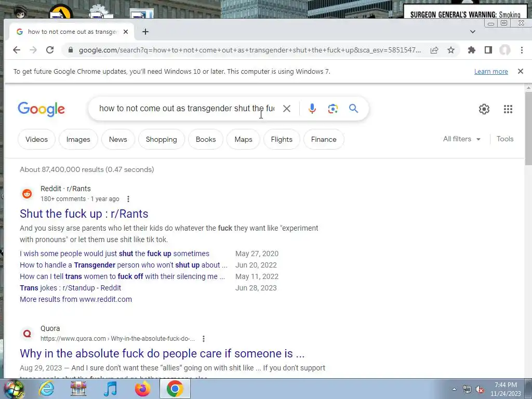Search by image camera icon
This screenshot has height=399, width=532.
(x=333, y=109)
